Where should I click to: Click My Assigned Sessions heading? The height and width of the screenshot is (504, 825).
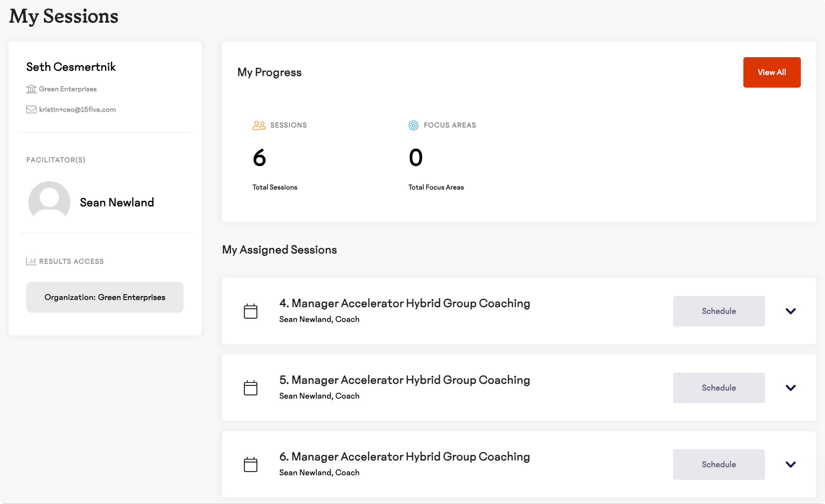point(279,250)
